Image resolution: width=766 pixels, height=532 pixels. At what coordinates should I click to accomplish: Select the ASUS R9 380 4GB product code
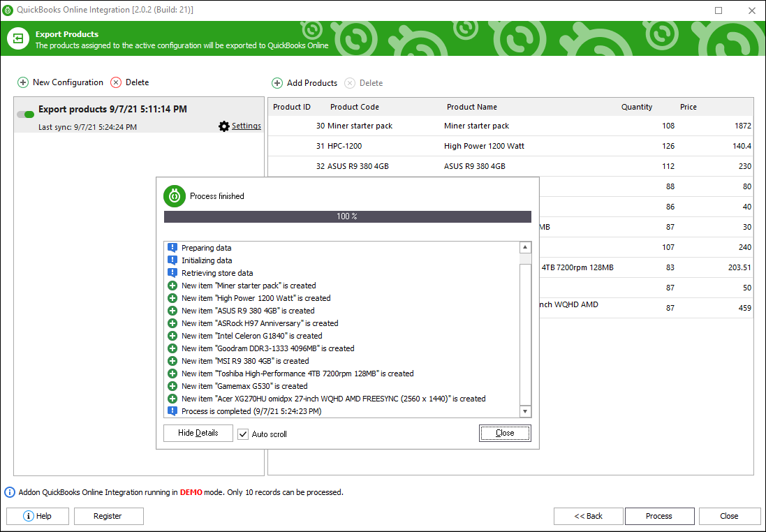358,166
